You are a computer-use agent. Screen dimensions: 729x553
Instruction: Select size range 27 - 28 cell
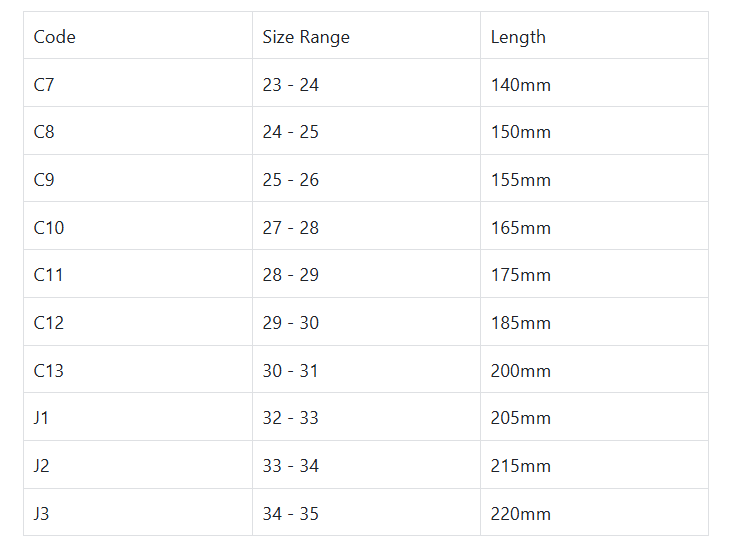pos(290,228)
